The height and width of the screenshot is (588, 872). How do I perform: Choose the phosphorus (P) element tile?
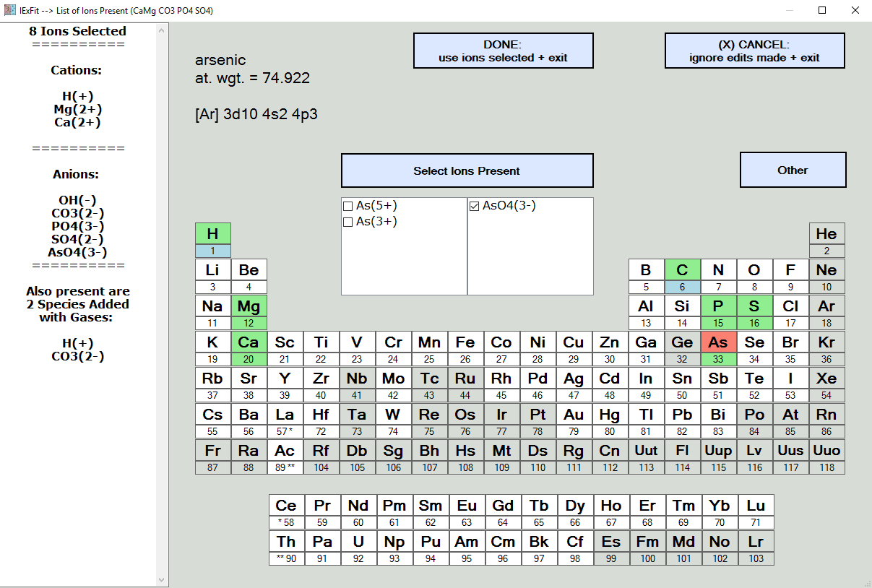(x=718, y=306)
